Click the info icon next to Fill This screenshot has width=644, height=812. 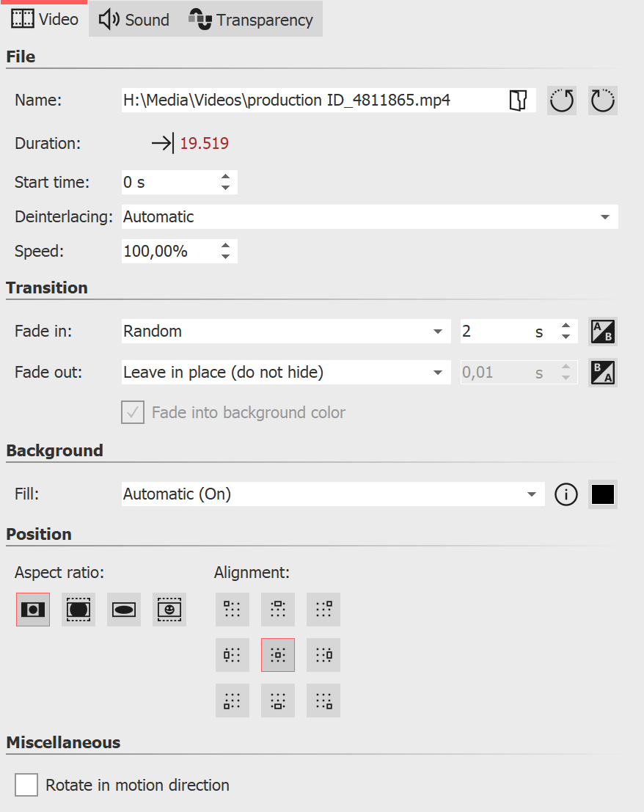click(x=566, y=494)
